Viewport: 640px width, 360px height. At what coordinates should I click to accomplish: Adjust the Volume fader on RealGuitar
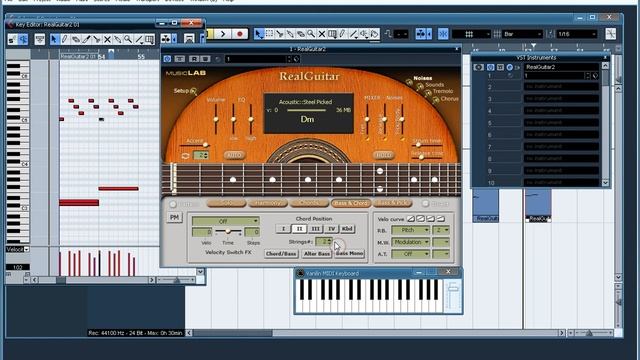pos(216,120)
